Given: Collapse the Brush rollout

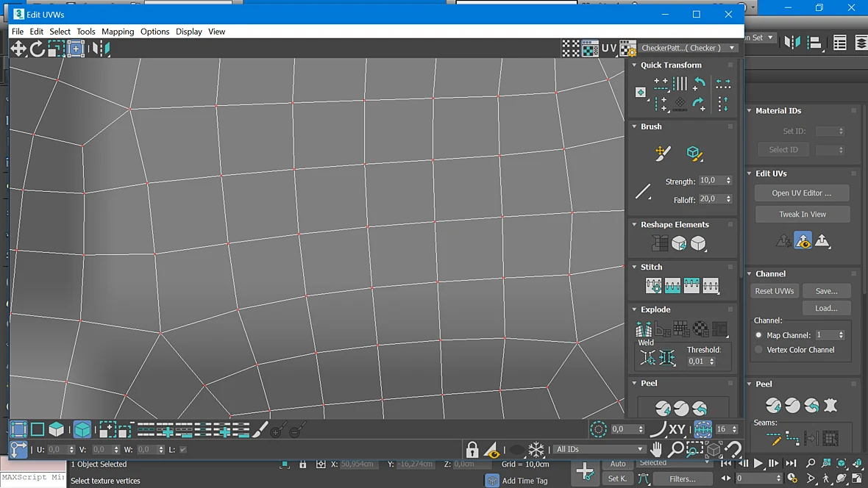Looking at the screenshot, I should [x=634, y=126].
